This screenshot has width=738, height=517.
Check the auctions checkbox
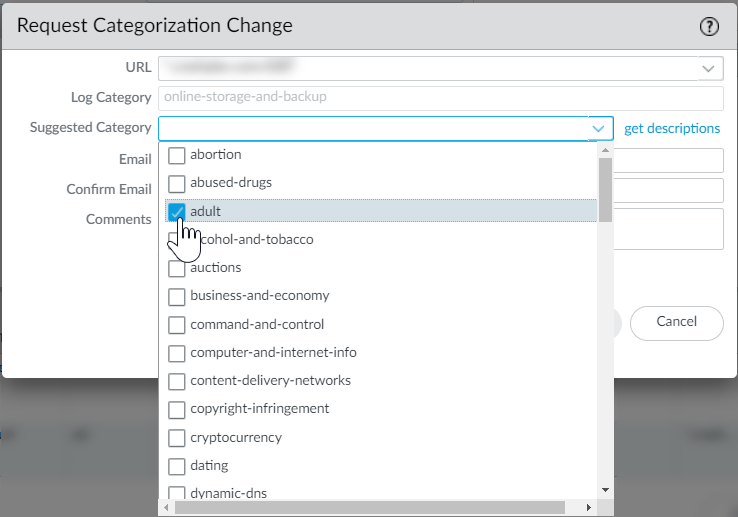click(x=176, y=268)
